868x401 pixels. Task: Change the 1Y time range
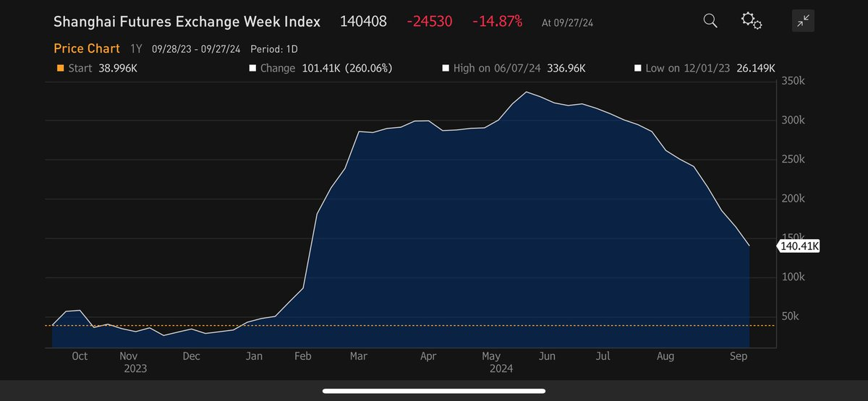pyautogui.click(x=136, y=49)
